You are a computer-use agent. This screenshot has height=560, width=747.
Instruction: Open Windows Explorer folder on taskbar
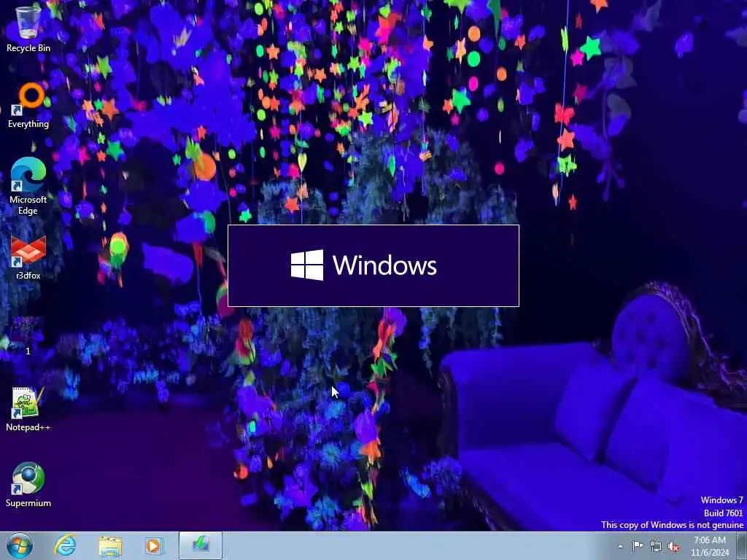pos(110,545)
